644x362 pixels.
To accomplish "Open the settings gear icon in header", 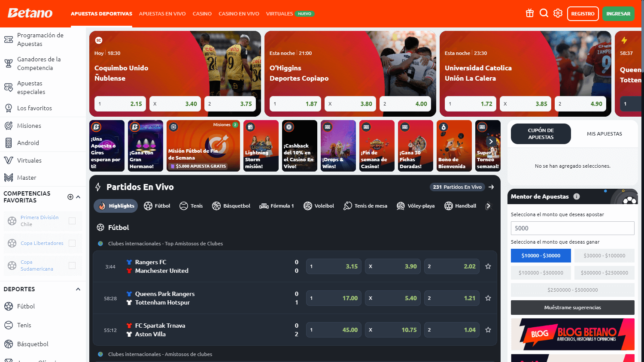I will (x=558, y=13).
